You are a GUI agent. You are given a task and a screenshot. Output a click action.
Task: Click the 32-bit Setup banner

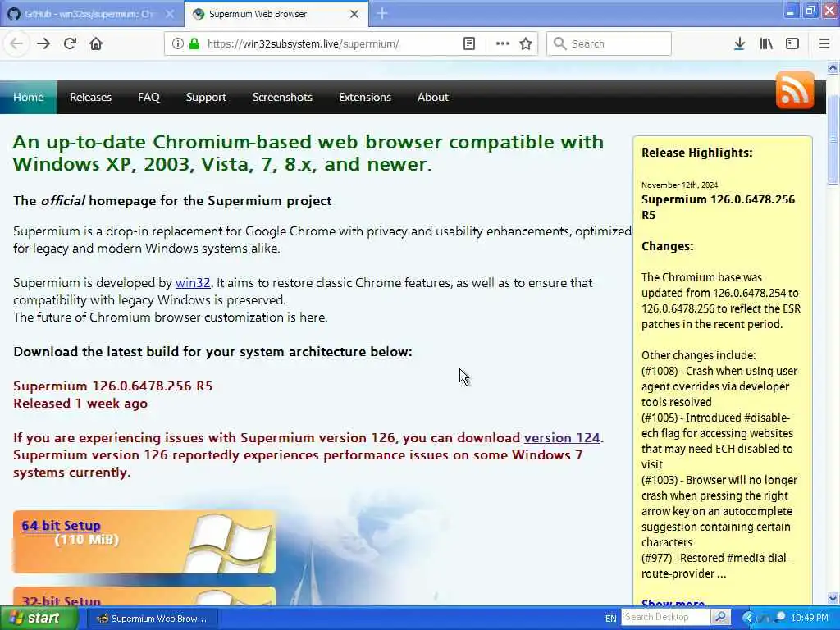[144, 596]
